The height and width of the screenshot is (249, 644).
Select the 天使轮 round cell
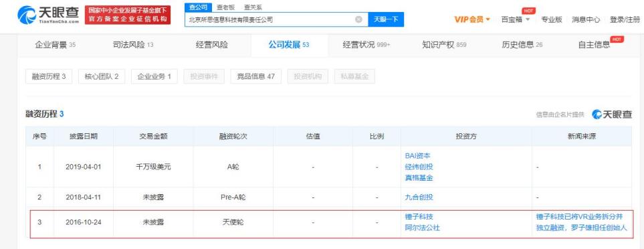(233, 222)
